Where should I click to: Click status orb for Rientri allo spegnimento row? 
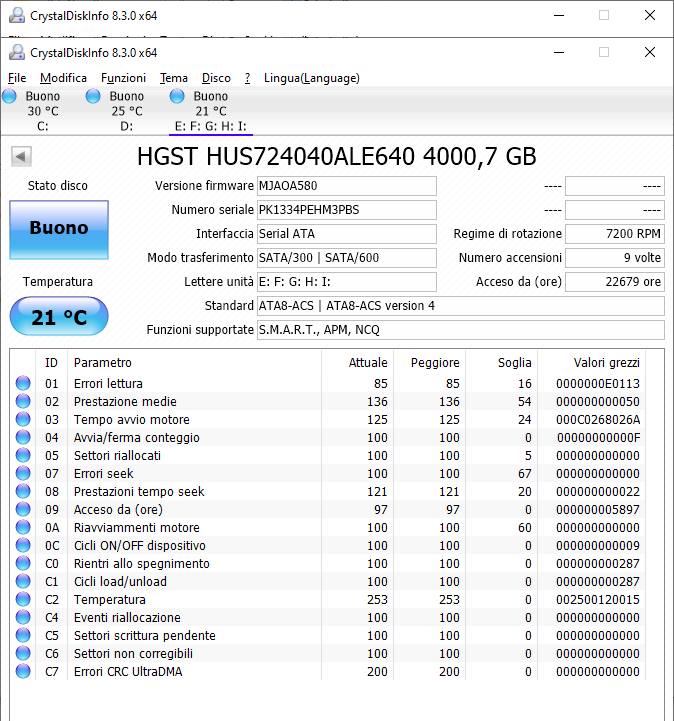tap(23, 563)
